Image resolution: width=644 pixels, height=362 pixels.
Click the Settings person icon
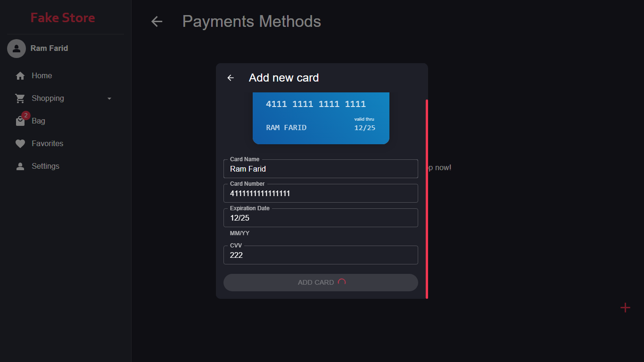coord(20,166)
